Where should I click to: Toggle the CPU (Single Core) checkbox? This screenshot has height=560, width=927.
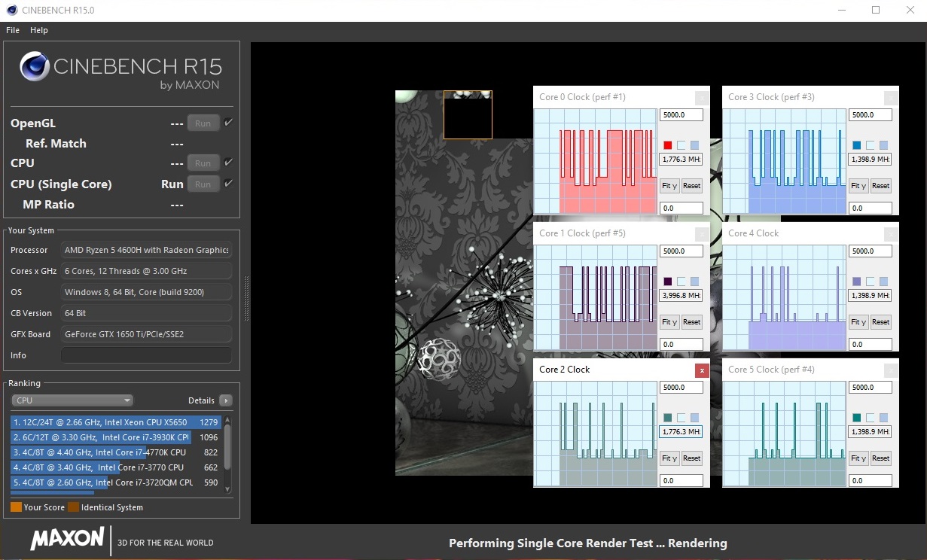click(228, 184)
